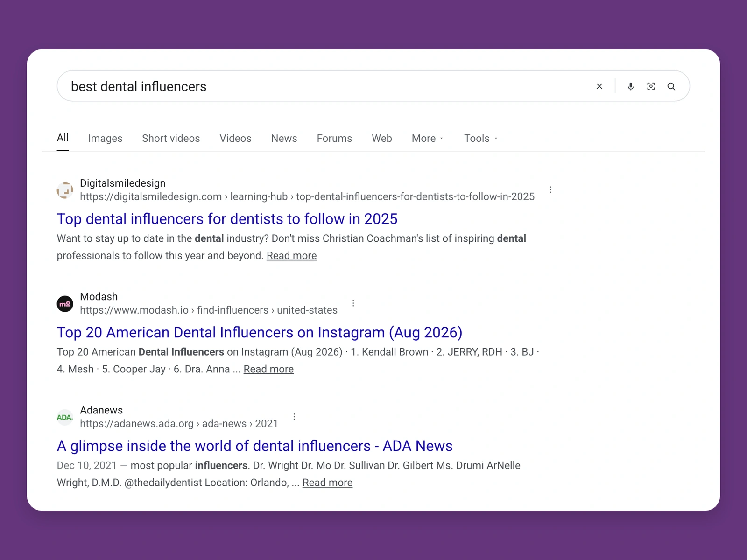
Task: Click the digitalsmiledesign.com URL breadcrumb
Action: pyautogui.click(x=307, y=196)
